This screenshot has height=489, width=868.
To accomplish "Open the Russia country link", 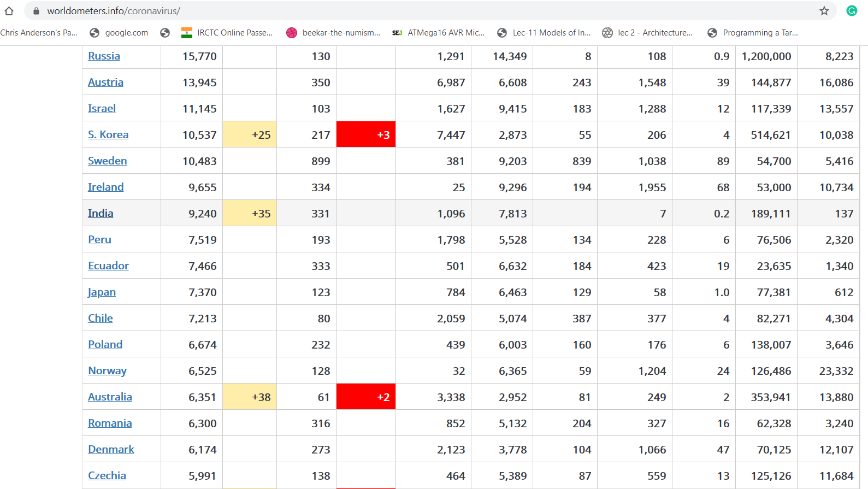I will click(104, 56).
